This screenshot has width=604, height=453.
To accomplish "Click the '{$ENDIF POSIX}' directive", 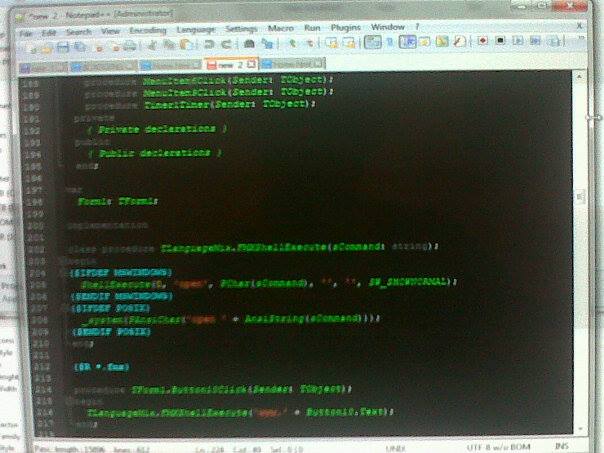I will (x=111, y=332).
